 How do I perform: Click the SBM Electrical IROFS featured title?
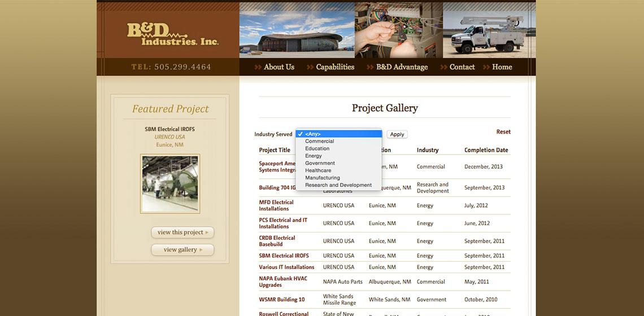click(169, 129)
